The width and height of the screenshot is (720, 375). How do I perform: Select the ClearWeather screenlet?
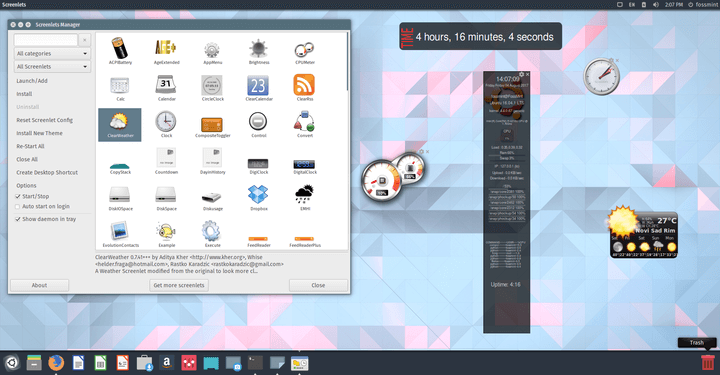tap(120, 125)
